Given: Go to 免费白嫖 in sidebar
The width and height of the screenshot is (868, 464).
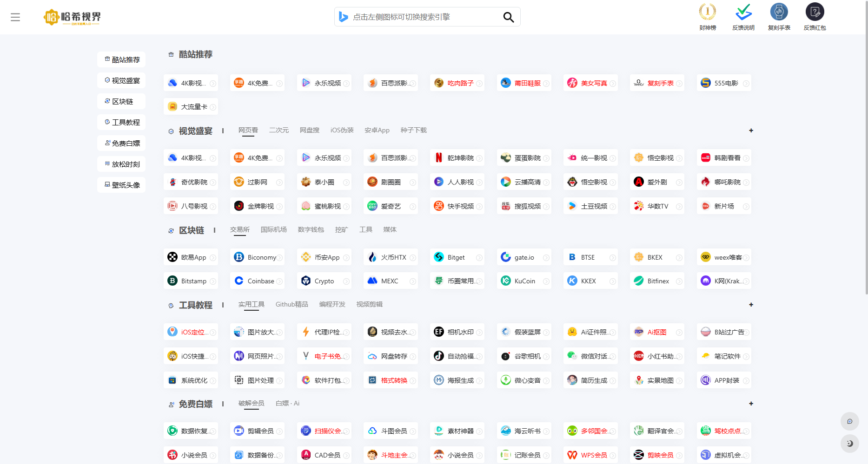Looking at the screenshot, I should pos(122,143).
